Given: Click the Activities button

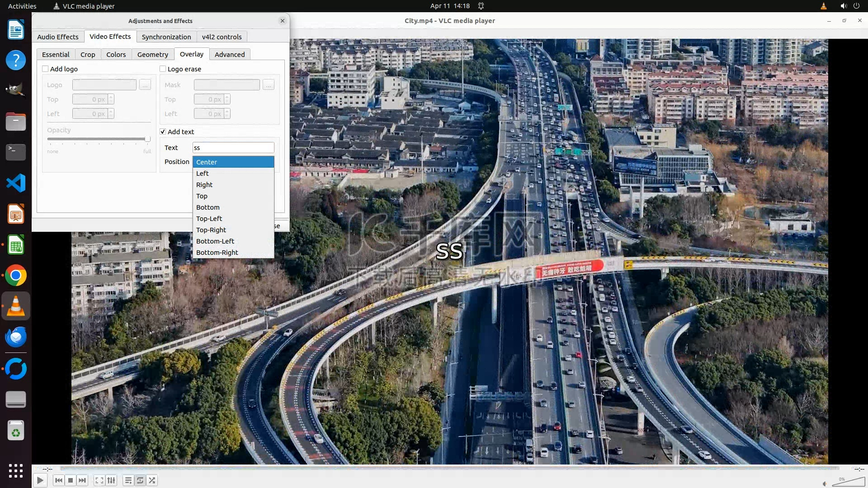Looking at the screenshot, I should [x=22, y=6].
